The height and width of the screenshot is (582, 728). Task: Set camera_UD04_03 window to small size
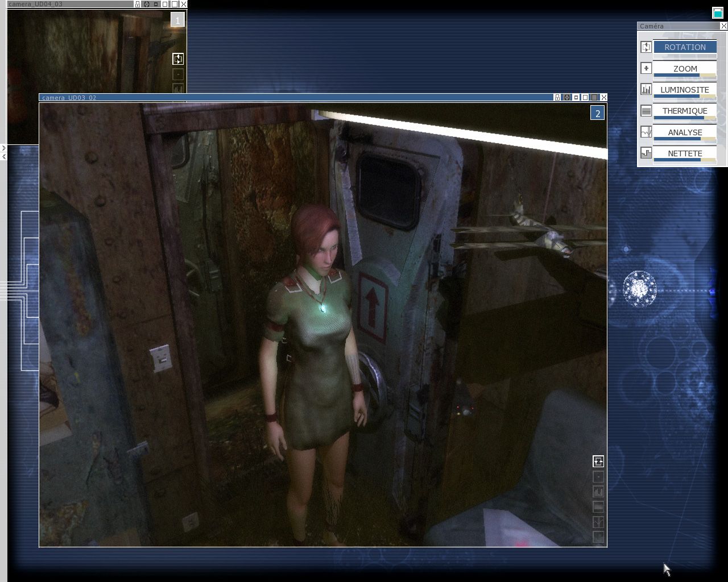(x=156, y=4)
